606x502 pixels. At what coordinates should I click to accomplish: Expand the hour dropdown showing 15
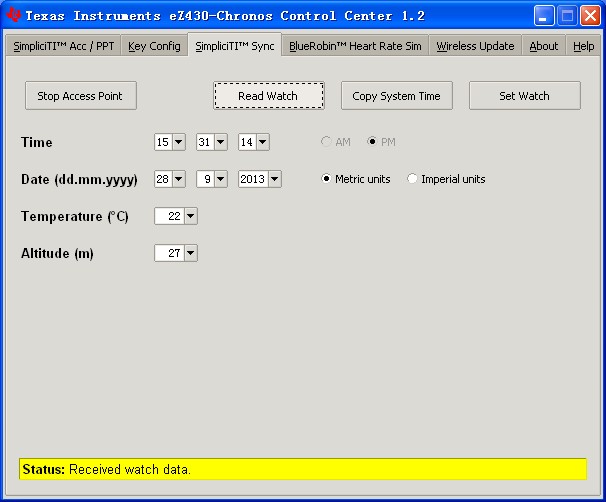[x=179, y=142]
